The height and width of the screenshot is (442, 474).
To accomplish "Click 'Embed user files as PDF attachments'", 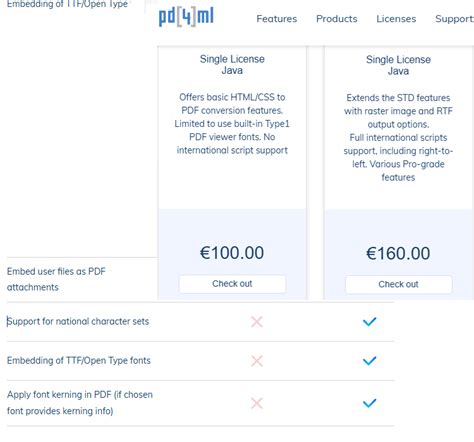I will pyautogui.click(x=56, y=279).
